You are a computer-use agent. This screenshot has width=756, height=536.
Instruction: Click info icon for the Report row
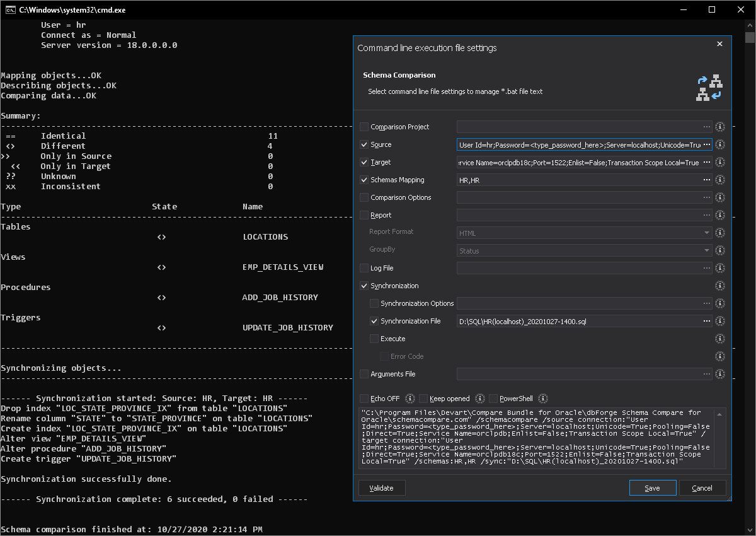pyautogui.click(x=720, y=215)
